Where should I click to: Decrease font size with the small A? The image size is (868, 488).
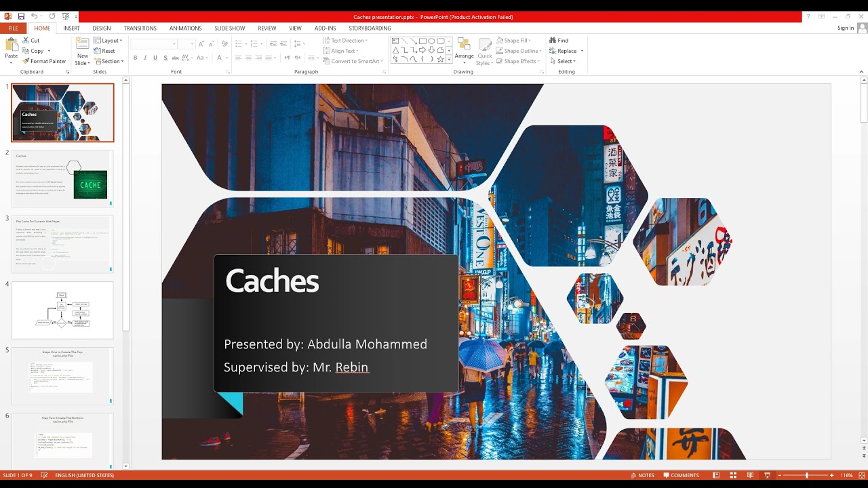click(211, 44)
